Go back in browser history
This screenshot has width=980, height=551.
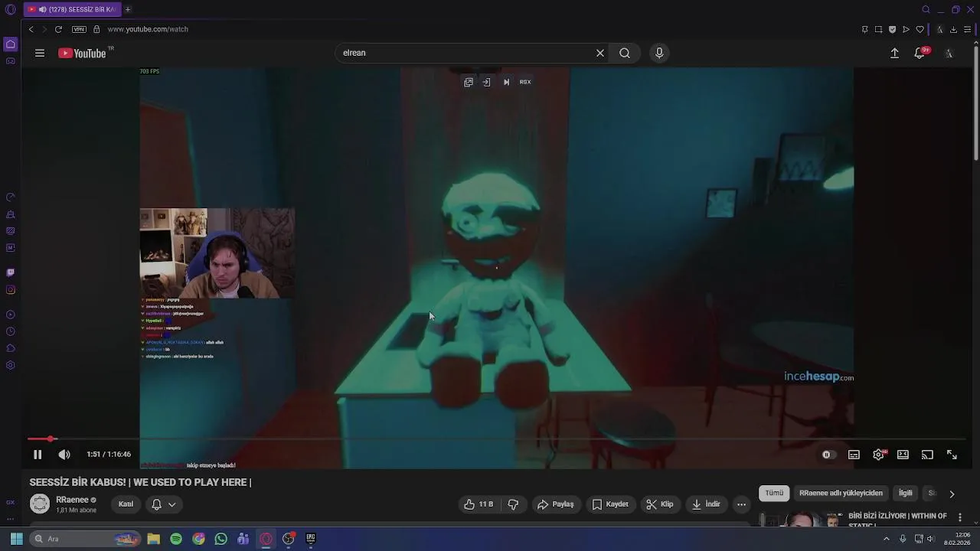tap(31, 29)
